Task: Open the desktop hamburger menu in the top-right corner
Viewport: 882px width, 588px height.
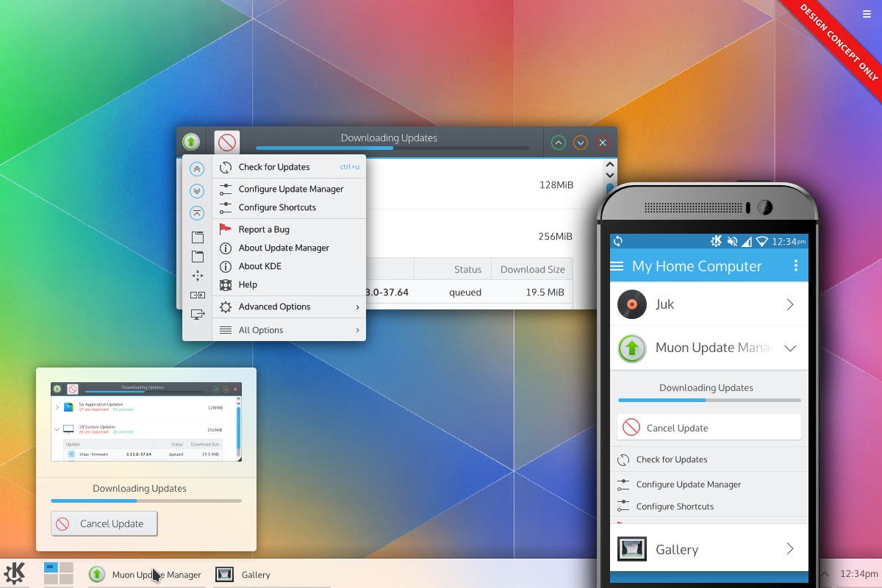Action: click(x=867, y=13)
